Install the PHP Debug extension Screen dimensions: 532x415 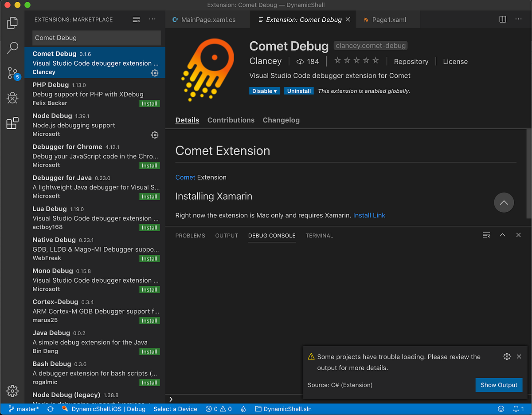[149, 103]
